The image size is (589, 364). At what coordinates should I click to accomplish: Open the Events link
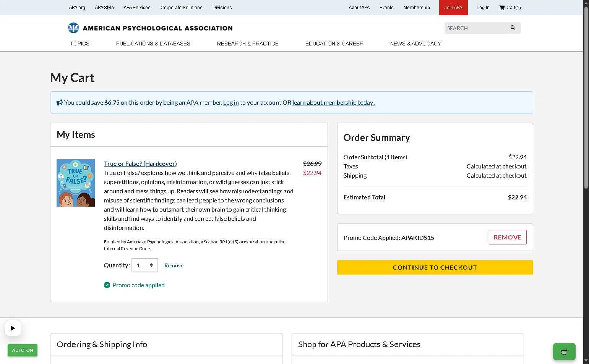point(386,8)
